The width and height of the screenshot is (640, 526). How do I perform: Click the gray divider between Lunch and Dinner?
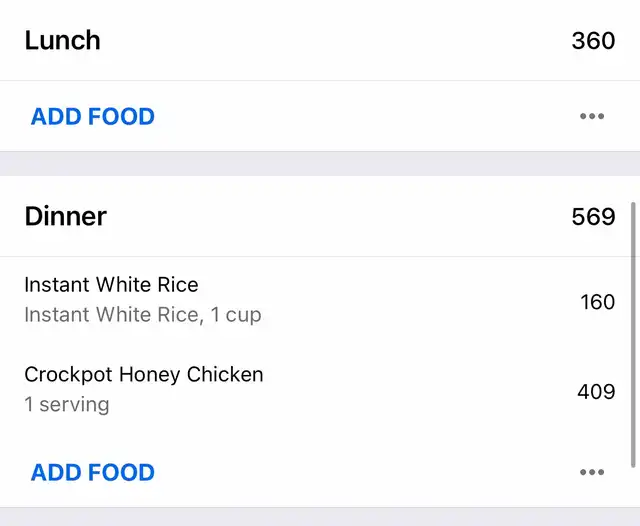[x=320, y=164]
